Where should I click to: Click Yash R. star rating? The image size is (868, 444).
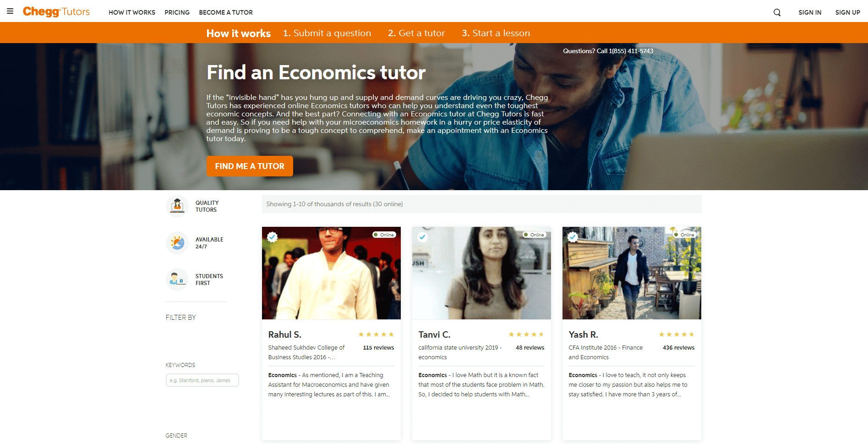point(677,334)
